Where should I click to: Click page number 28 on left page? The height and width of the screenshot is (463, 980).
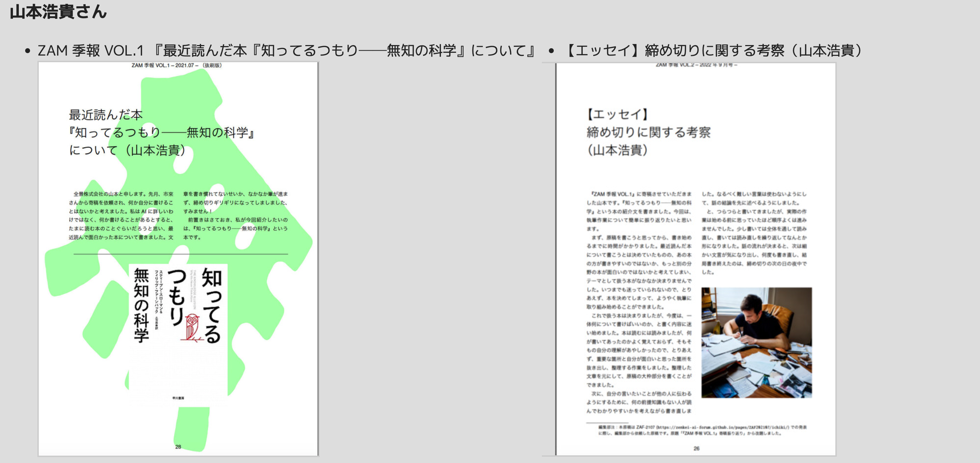[178, 447]
